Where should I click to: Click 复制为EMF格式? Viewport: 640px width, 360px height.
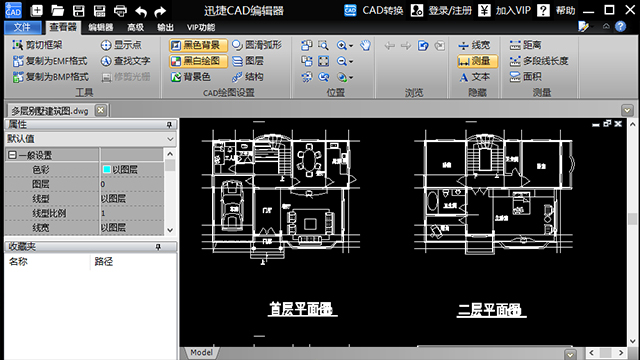click(x=50, y=61)
